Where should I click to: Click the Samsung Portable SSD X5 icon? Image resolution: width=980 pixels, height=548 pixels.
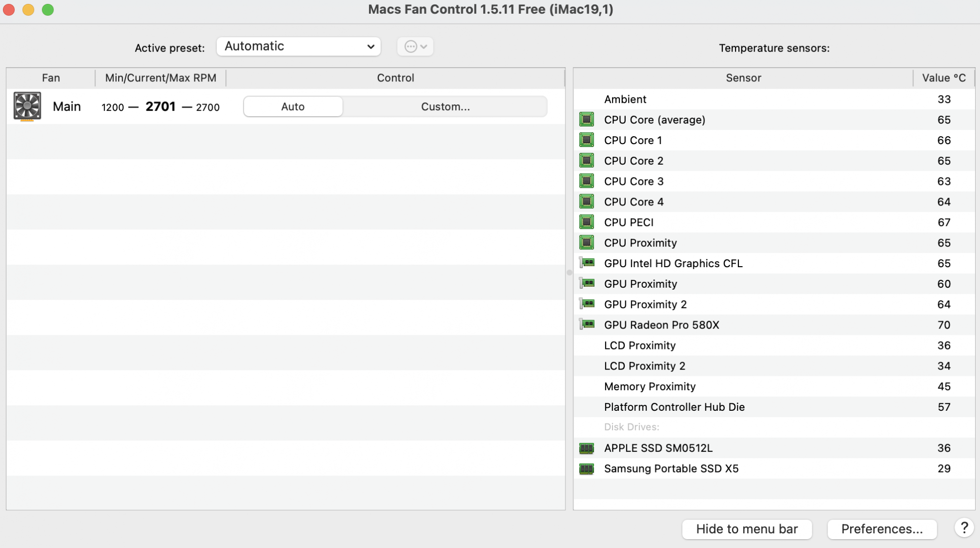coord(587,469)
